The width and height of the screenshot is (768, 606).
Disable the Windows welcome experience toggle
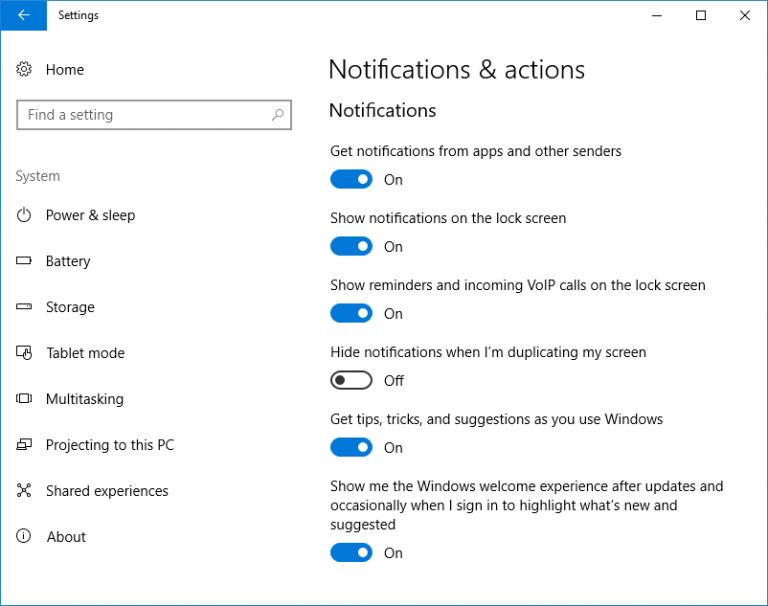click(351, 553)
